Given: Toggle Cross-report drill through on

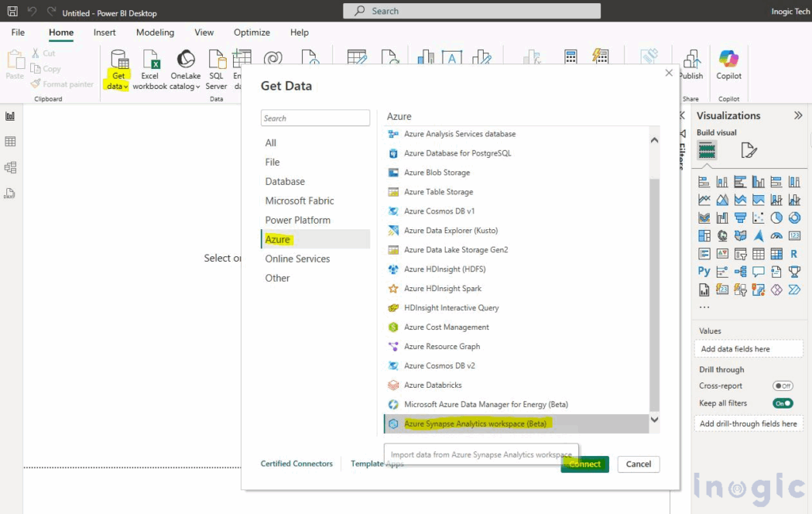Looking at the screenshot, I should [x=783, y=385].
